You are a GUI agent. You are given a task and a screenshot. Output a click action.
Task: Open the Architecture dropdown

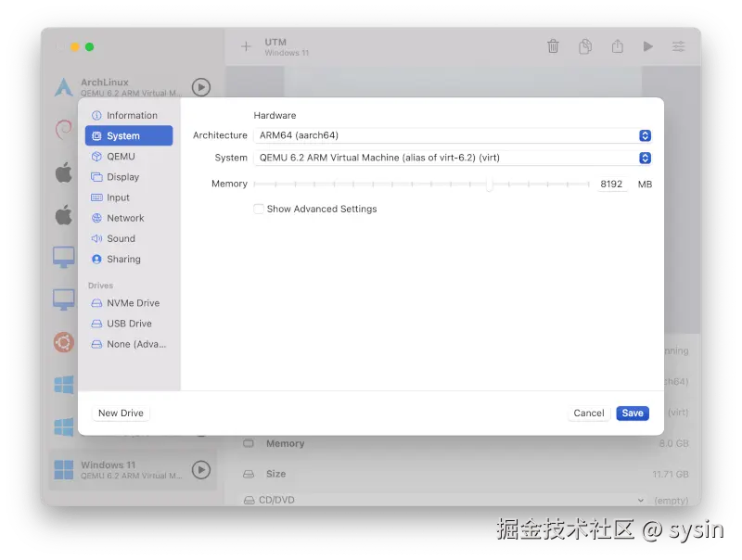[x=453, y=135]
